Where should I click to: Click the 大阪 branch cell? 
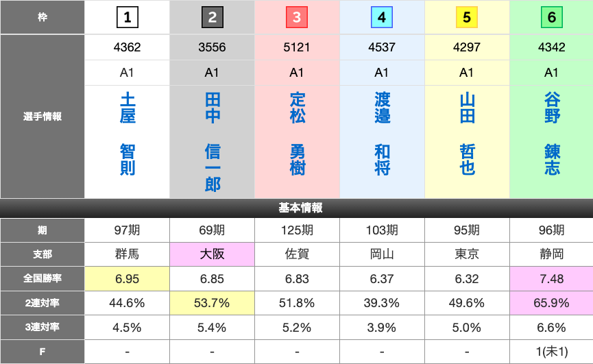212,254
